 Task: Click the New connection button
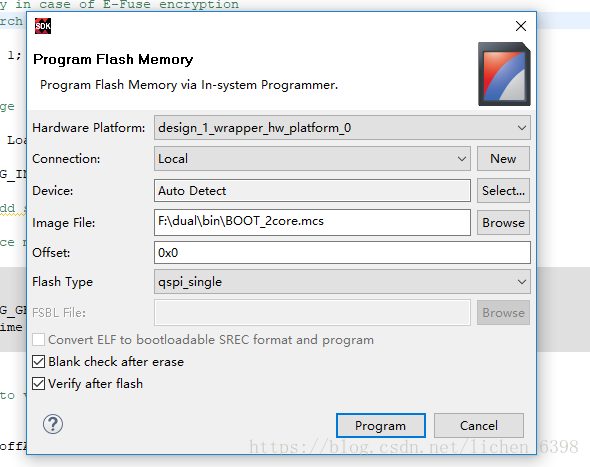pos(503,159)
